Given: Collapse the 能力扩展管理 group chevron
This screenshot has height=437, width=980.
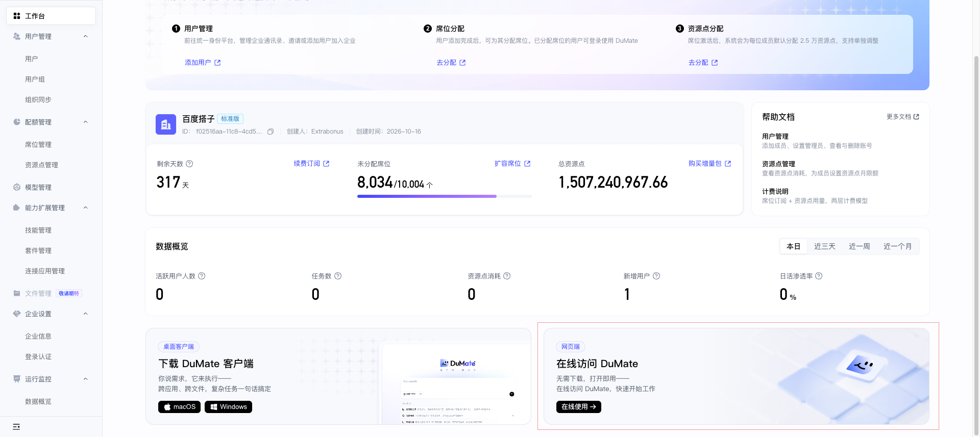Looking at the screenshot, I should click(86, 208).
